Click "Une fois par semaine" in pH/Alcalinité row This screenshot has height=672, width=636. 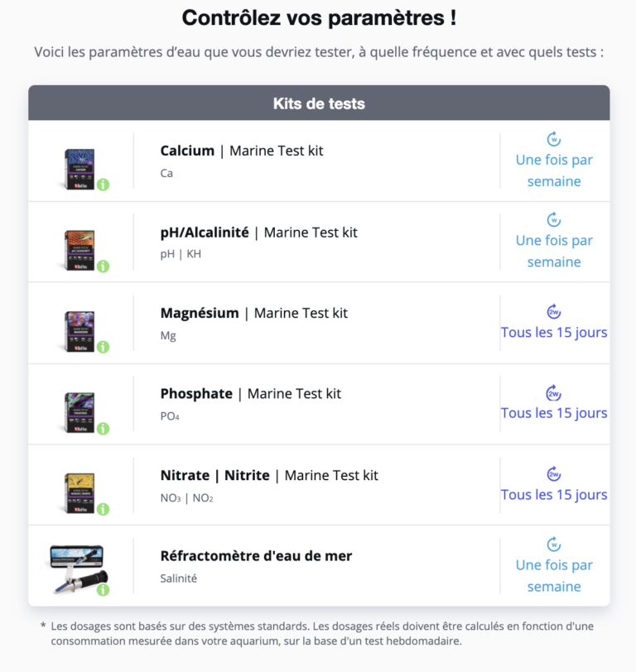pyautogui.click(x=554, y=251)
